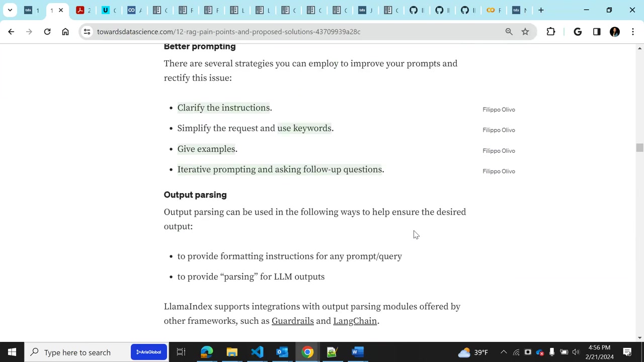This screenshot has width=644, height=362.
Task: Go back to the previous page
Action: tap(11, 32)
